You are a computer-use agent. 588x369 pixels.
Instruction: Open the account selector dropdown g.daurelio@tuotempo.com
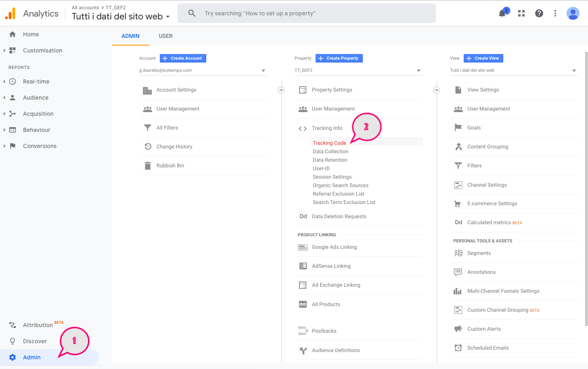click(x=203, y=71)
